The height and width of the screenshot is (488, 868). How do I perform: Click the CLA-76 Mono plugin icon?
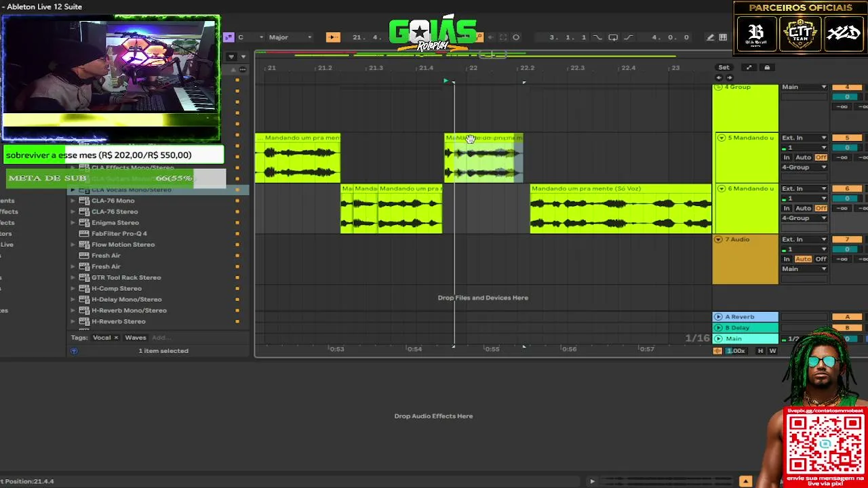(84, 201)
